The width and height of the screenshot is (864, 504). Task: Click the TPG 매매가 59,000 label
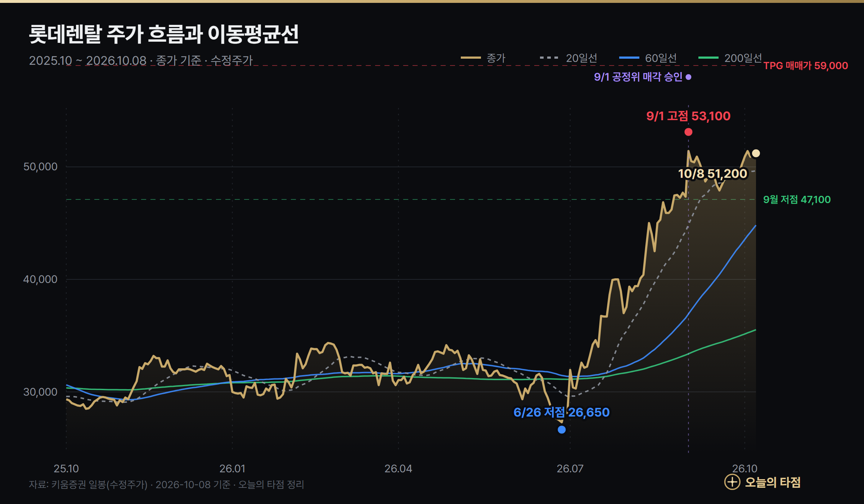(x=806, y=66)
